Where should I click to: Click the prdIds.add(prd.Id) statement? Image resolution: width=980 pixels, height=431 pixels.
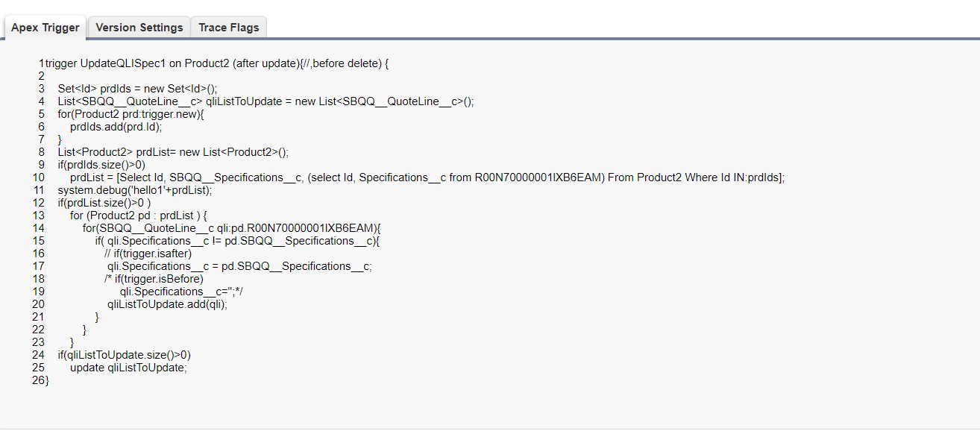tap(116, 127)
